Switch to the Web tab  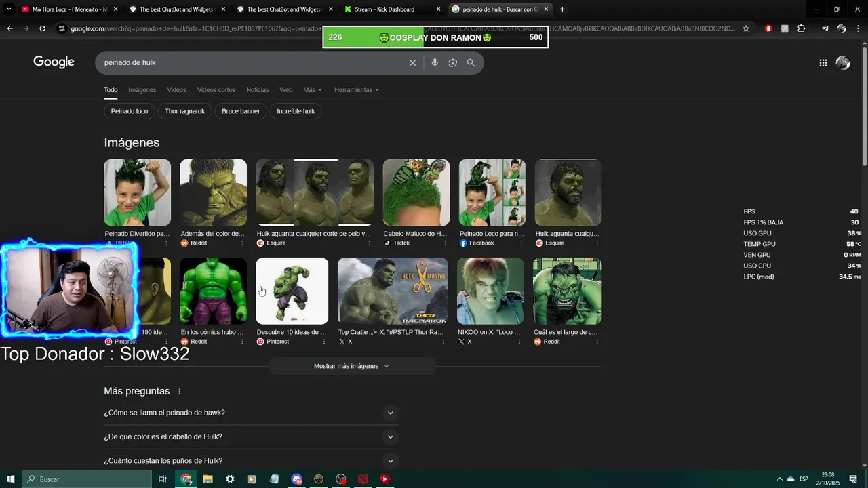[x=286, y=90]
